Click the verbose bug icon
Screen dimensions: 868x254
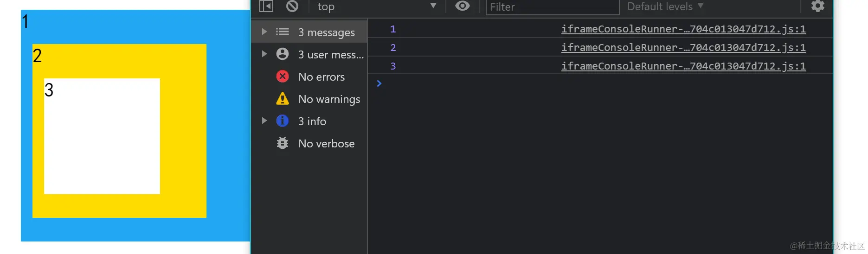283,143
